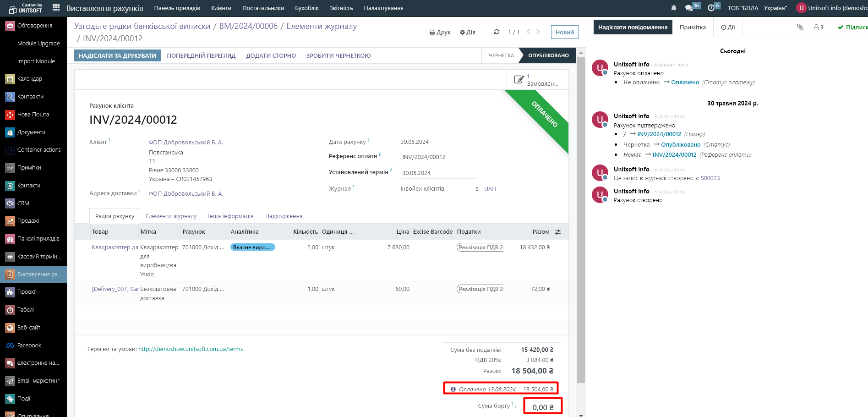
Task: Open the Звітність menu
Action: [x=341, y=8]
